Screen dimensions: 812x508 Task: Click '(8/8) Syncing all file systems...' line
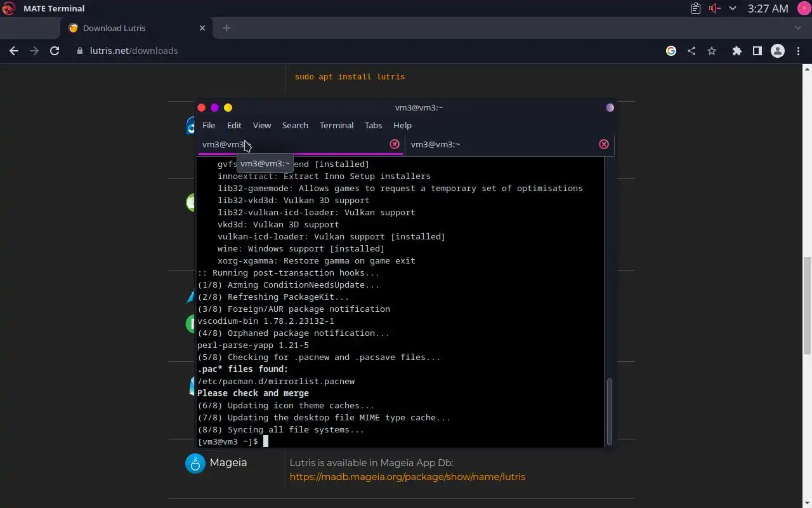coord(281,430)
